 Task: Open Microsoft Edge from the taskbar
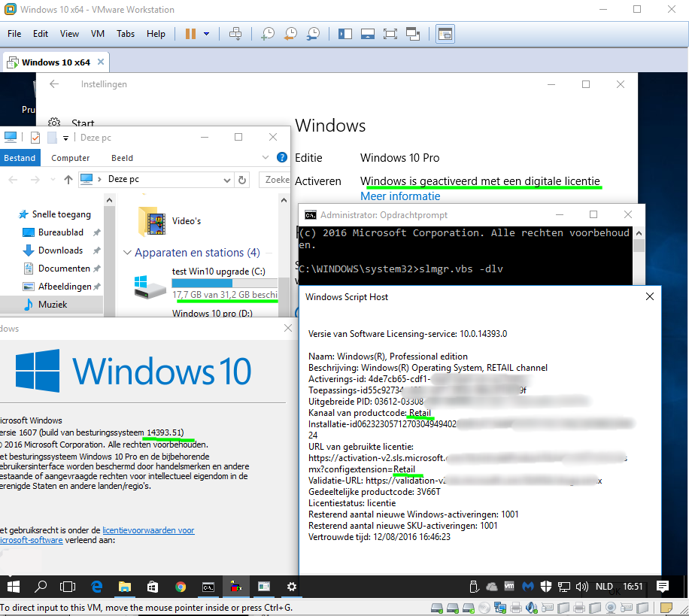click(97, 587)
